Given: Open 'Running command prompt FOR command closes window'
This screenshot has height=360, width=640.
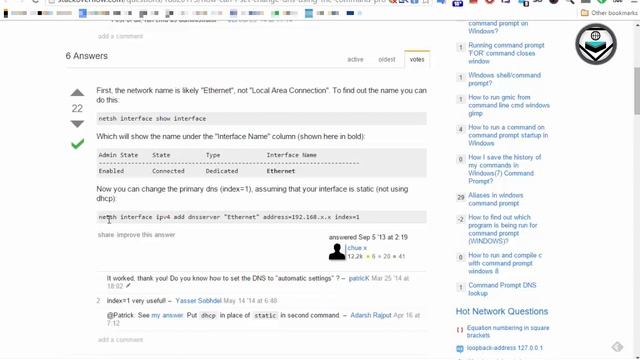Looking at the screenshot, I should click(x=506, y=53).
